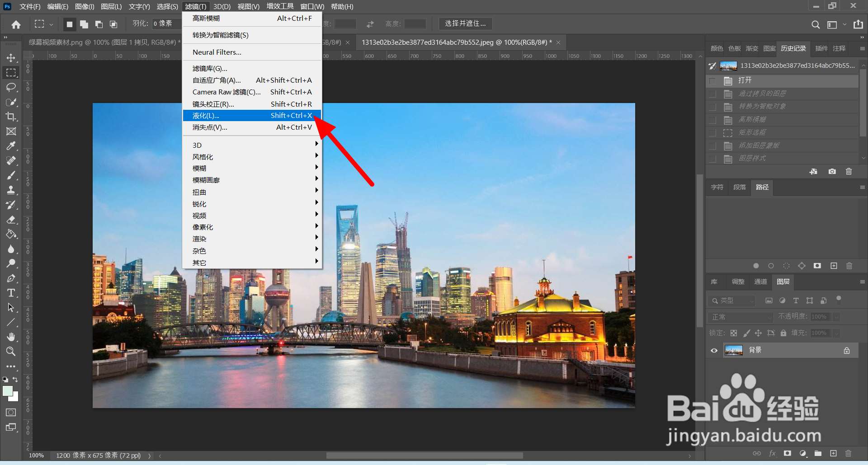Image resolution: width=868 pixels, height=465 pixels.
Task: Click the background color swatch
Action: [15, 398]
